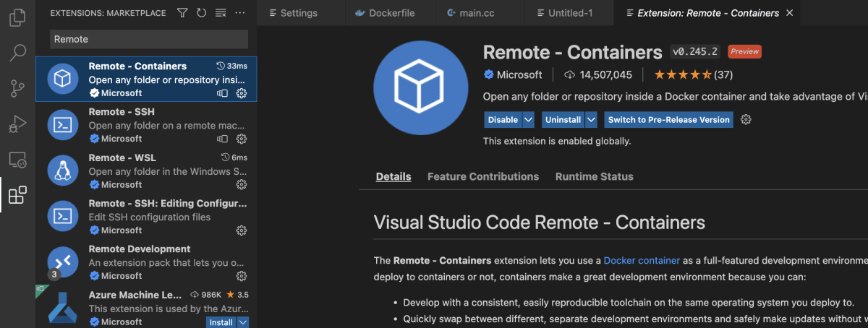
Task: Open manage gear in extension details header
Action: (x=746, y=119)
